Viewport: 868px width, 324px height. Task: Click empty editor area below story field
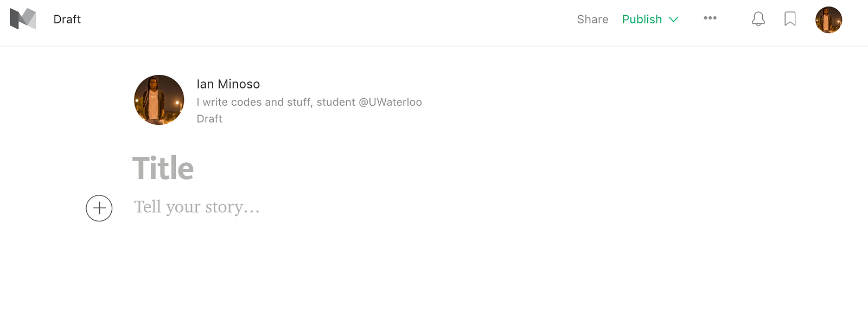(380, 271)
